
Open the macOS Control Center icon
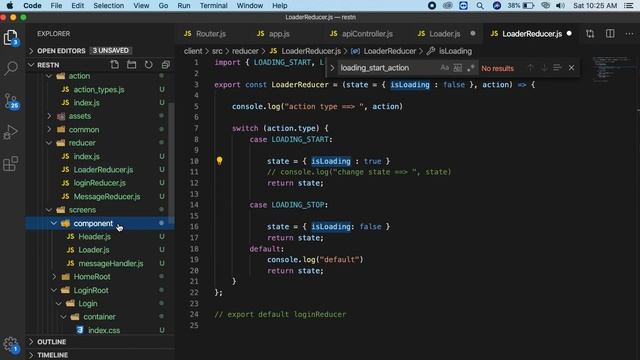tap(629, 6)
